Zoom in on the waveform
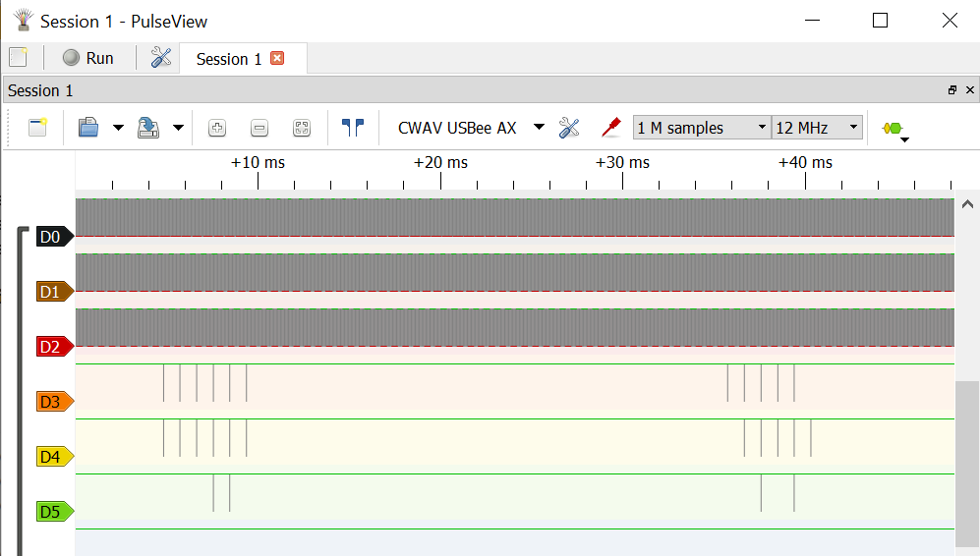The image size is (980, 556). pos(217,128)
